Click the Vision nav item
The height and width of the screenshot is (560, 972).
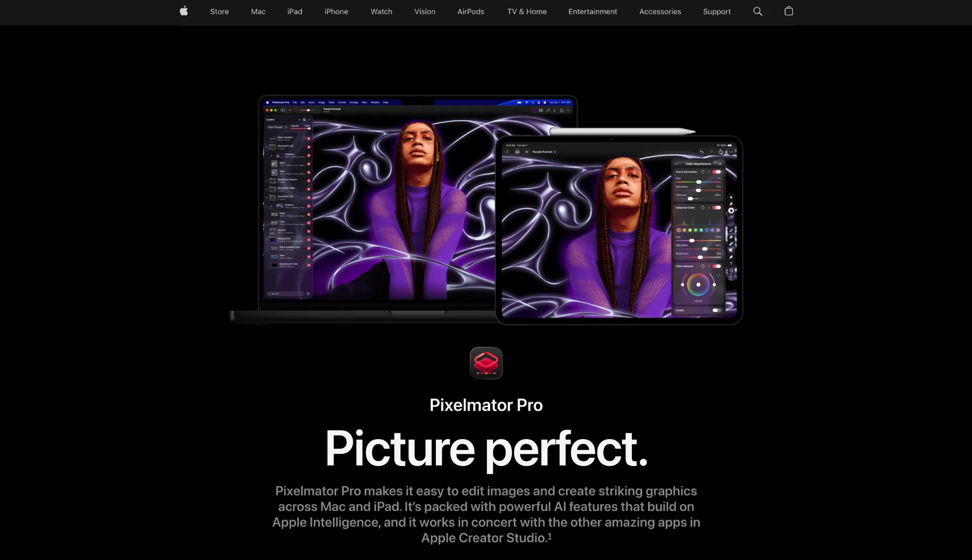(425, 12)
